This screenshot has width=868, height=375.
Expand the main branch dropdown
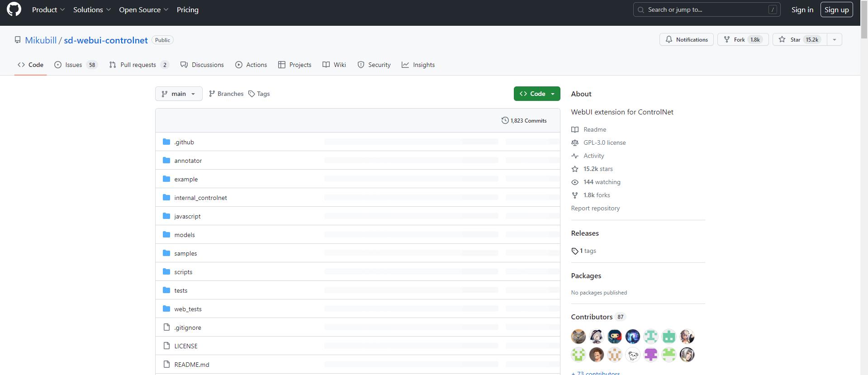click(179, 94)
